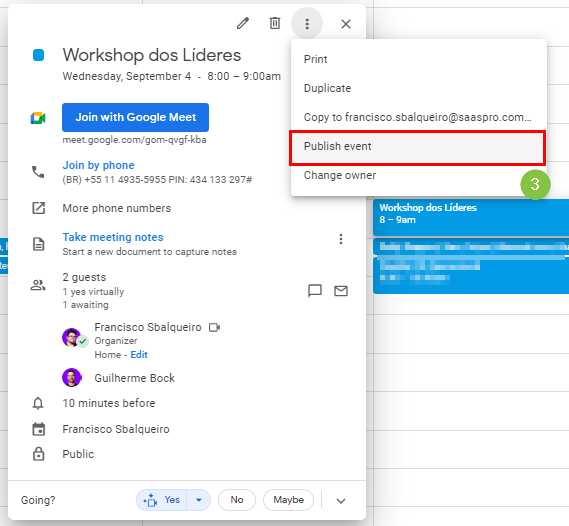The width and height of the screenshot is (569, 526).
Task: Click the 10 minutes before reminder text
Action: [x=109, y=403]
